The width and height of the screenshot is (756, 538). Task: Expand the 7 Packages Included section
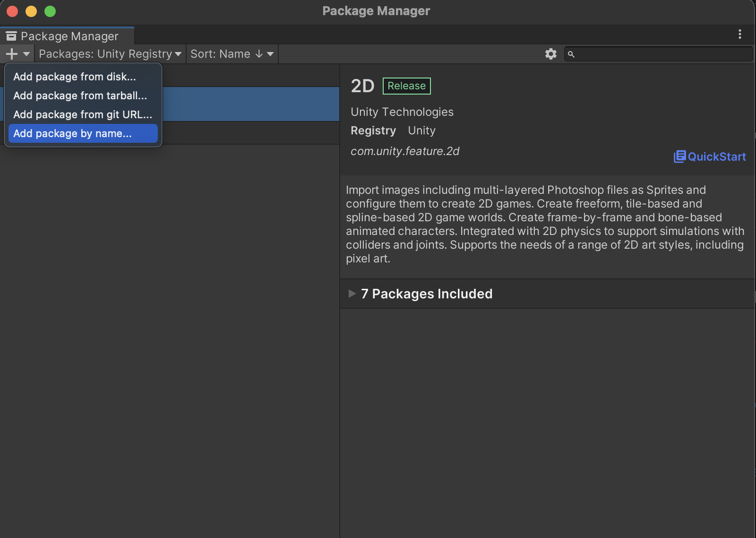pyautogui.click(x=352, y=294)
